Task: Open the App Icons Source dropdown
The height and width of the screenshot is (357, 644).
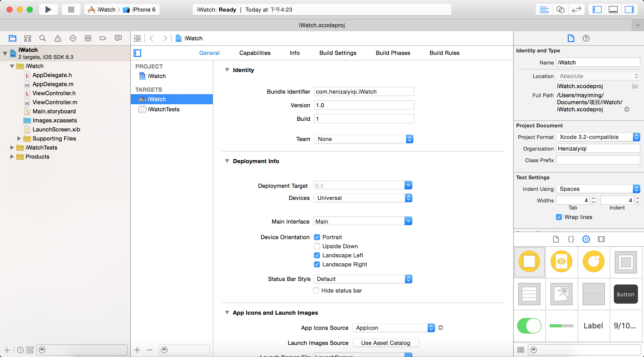Action: tap(394, 328)
